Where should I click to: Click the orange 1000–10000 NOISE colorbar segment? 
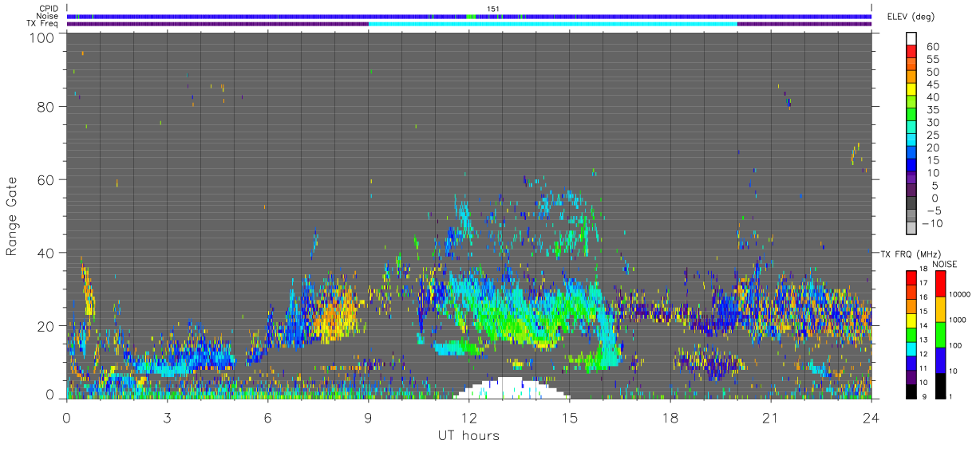tap(941, 309)
